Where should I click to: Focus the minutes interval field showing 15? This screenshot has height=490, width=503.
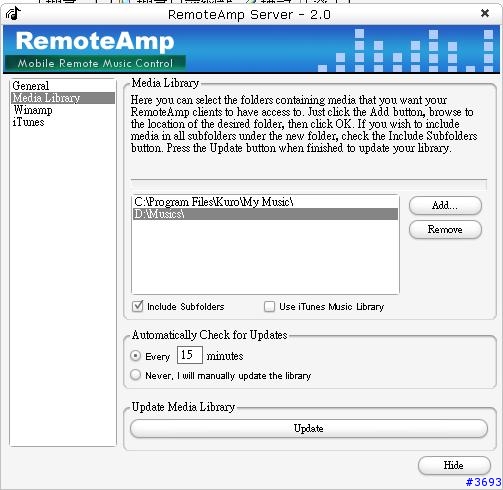click(190, 355)
